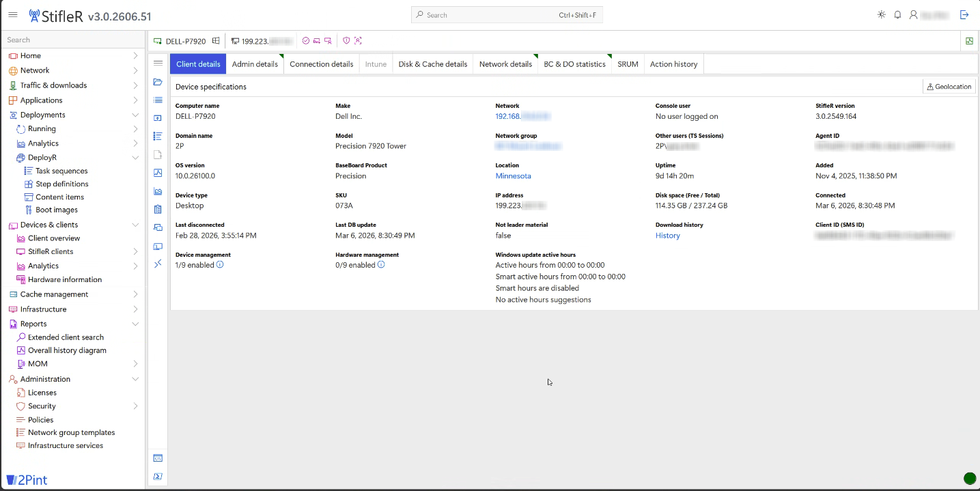Show info for Device management 1/9 enabled
This screenshot has height=491, width=980.
point(220,264)
